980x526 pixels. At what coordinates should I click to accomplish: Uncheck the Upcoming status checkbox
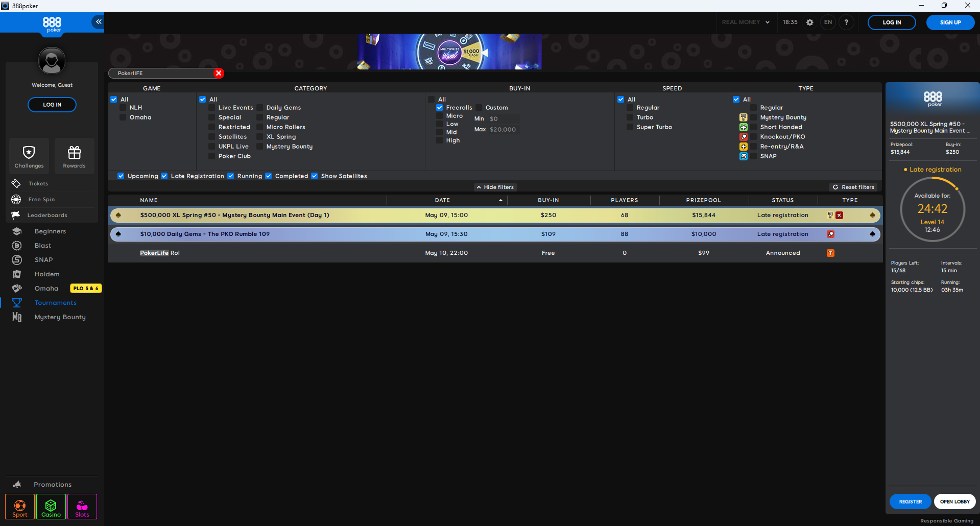(x=121, y=176)
